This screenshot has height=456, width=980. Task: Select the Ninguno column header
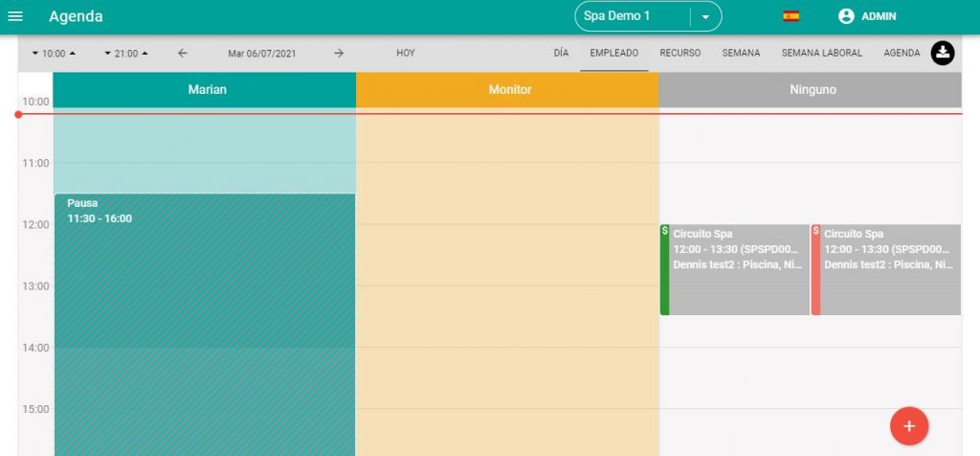click(x=810, y=90)
